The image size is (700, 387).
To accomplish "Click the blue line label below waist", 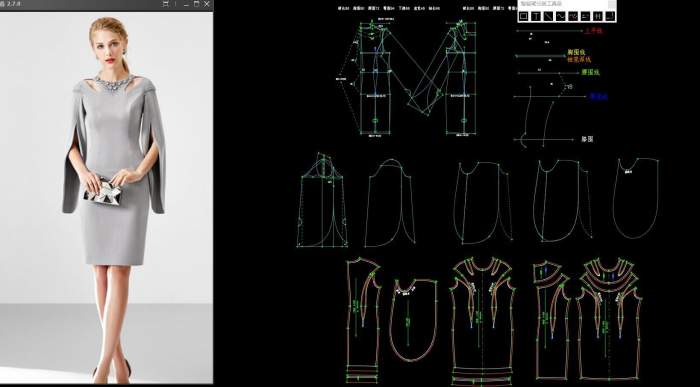I will tap(599, 96).
